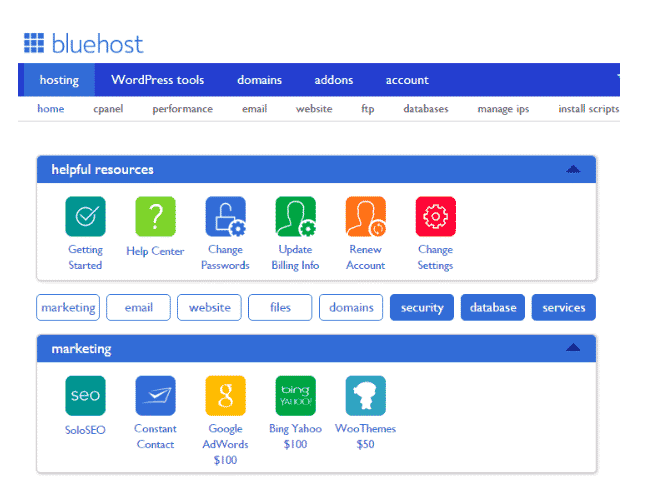This screenshot has height=494, width=651.
Task: Toggle the security filter button
Action: (422, 308)
